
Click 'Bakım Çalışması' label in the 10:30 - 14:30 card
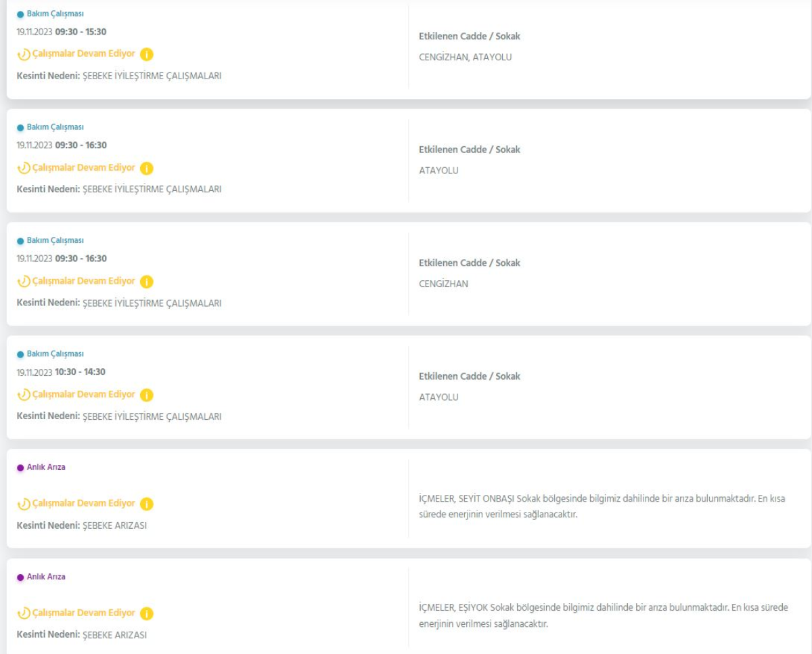tap(55, 354)
